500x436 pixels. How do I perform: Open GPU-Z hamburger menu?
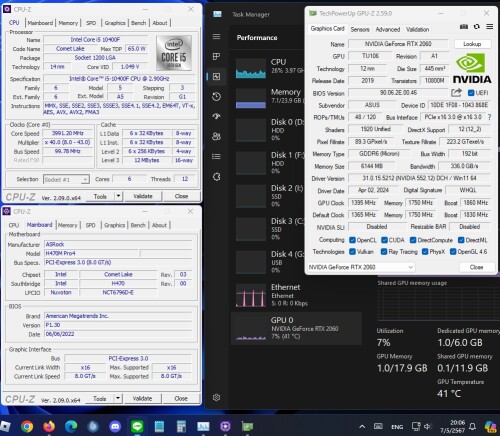tap(489, 27)
